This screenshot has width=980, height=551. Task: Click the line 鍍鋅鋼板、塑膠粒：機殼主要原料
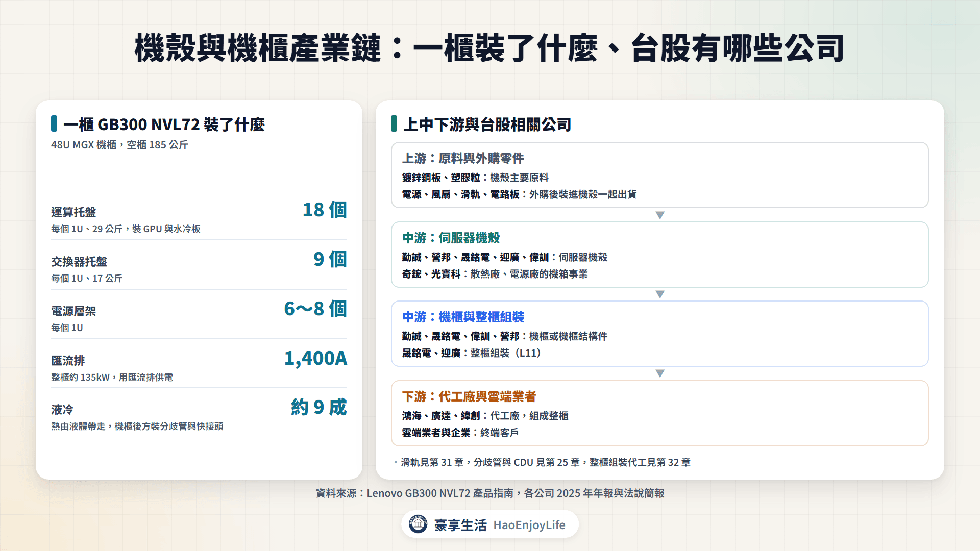coord(475,178)
